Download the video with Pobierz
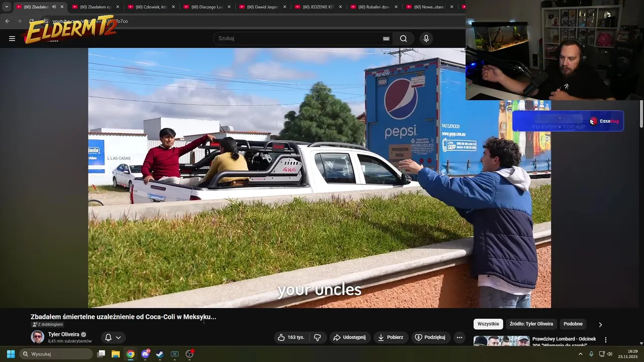This screenshot has height=362, width=644. click(391, 337)
